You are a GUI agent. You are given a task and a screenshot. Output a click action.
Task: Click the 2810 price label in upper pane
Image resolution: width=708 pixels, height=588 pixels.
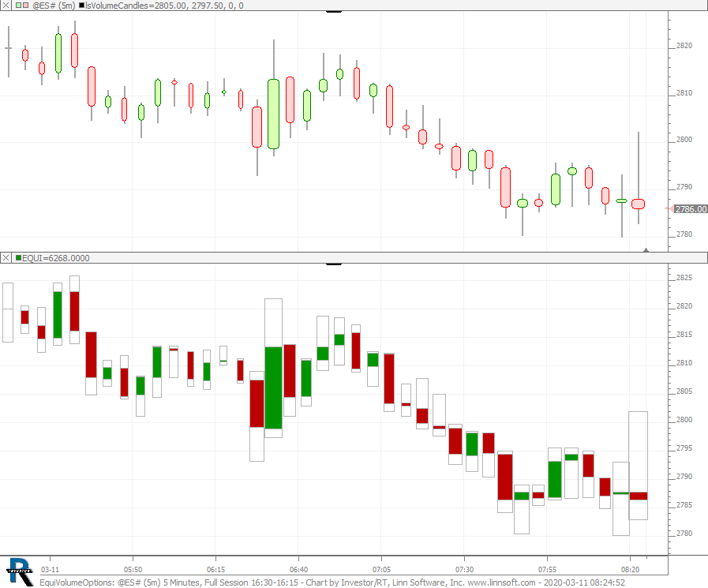point(684,93)
